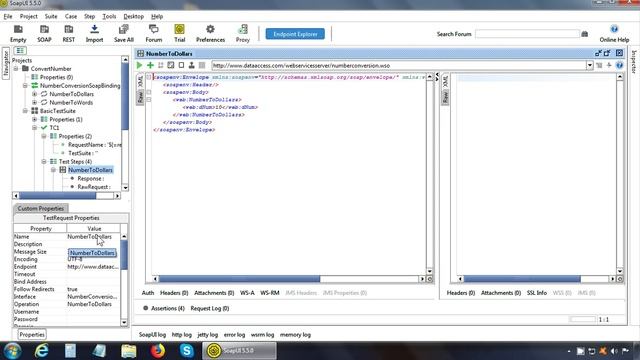Click request editor help question icon
Screen dimensions: 640x360
619,65
